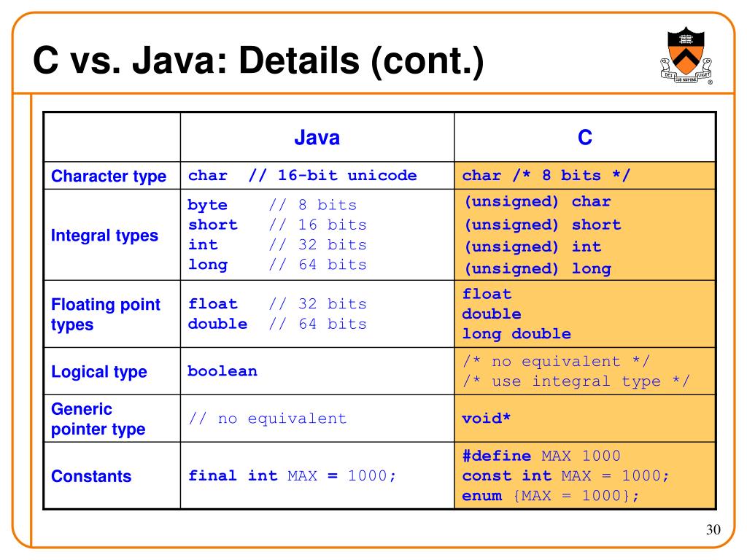Click the 'Floating point types' row label
The image size is (747, 560).
click(105, 314)
